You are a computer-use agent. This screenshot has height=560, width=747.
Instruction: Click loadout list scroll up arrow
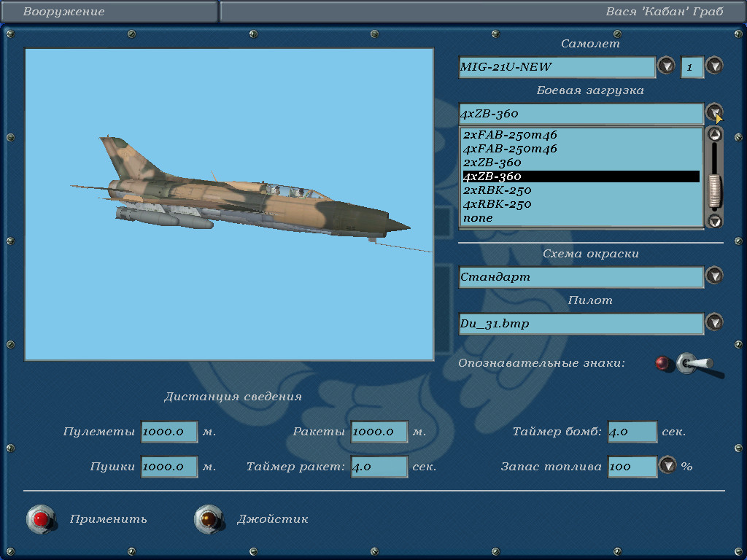point(715,135)
